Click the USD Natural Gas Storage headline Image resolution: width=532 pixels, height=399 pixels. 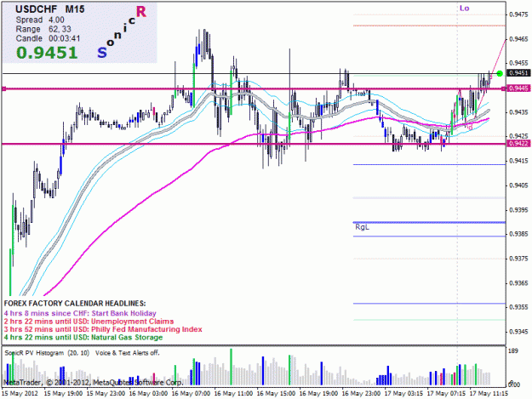(x=83, y=337)
